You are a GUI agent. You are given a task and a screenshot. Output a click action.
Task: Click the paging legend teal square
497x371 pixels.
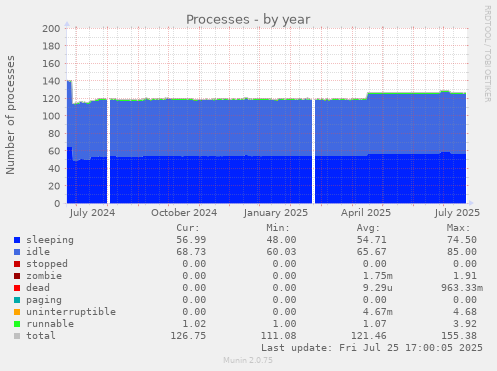click(x=17, y=300)
